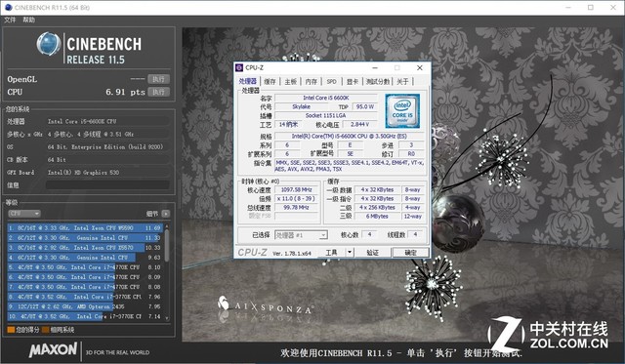Click the details arrow icon beside 细节
Image resolution: width=625 pixels, height=364 pixels.
pos(166,214)
